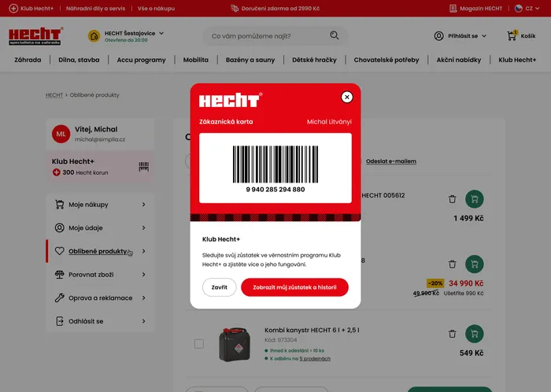Expand Oprava a reklamace chevron arrow
This screenshot has width=551, height=392.
(x=144, y=298)
